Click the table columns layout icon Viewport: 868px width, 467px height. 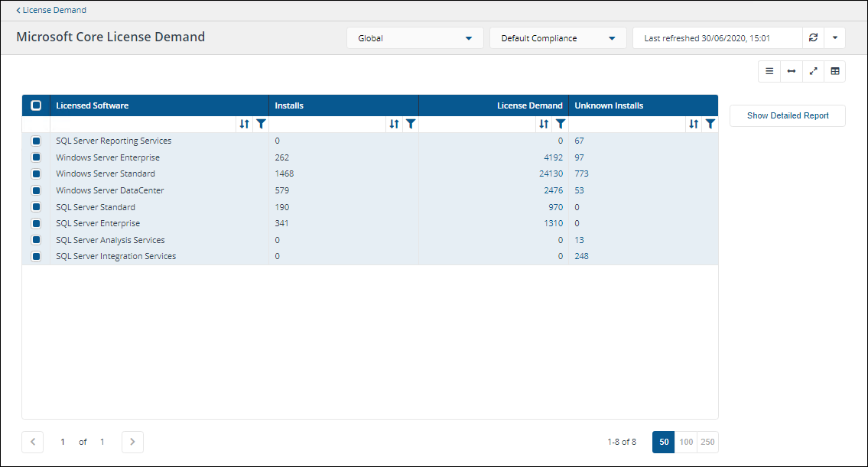pyautogui.click(x=835, y=71)
